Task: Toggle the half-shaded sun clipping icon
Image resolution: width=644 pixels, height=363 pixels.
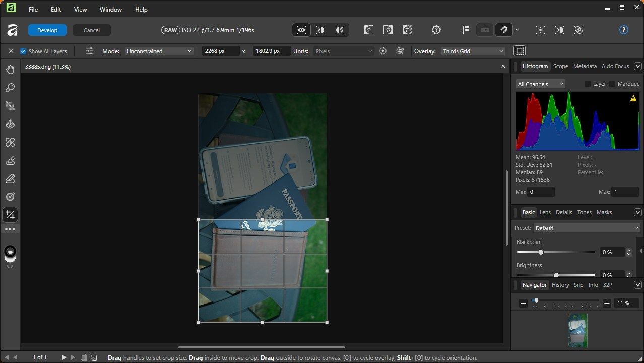Action: pos(559,30)
